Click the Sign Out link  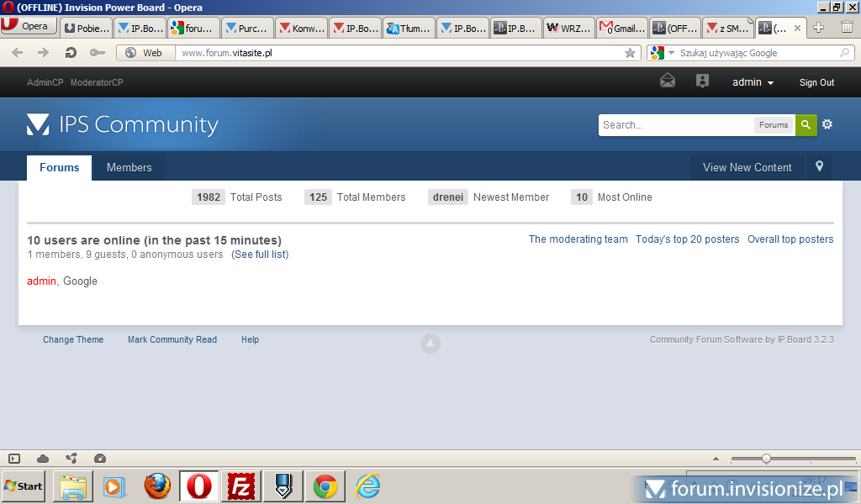(x=816, y=82)
